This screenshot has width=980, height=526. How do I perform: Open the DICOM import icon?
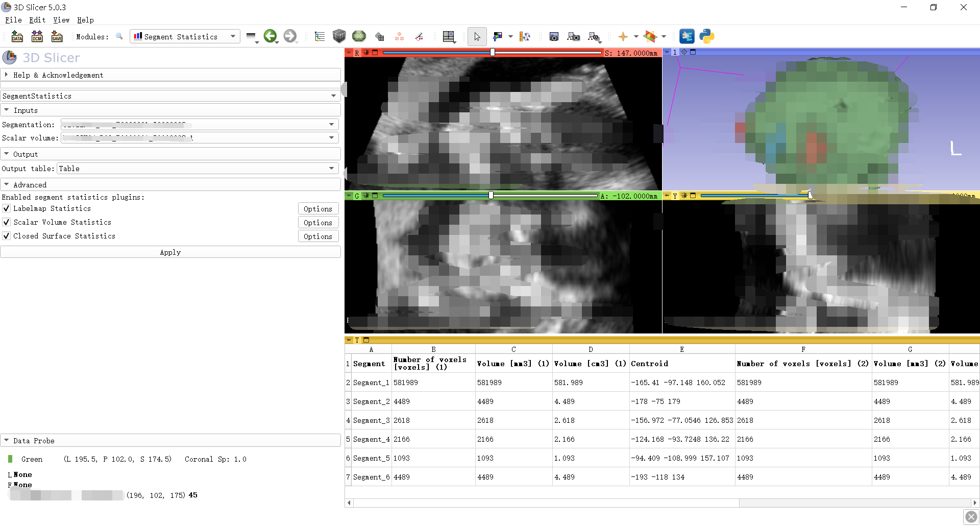[x=37, y=36]
